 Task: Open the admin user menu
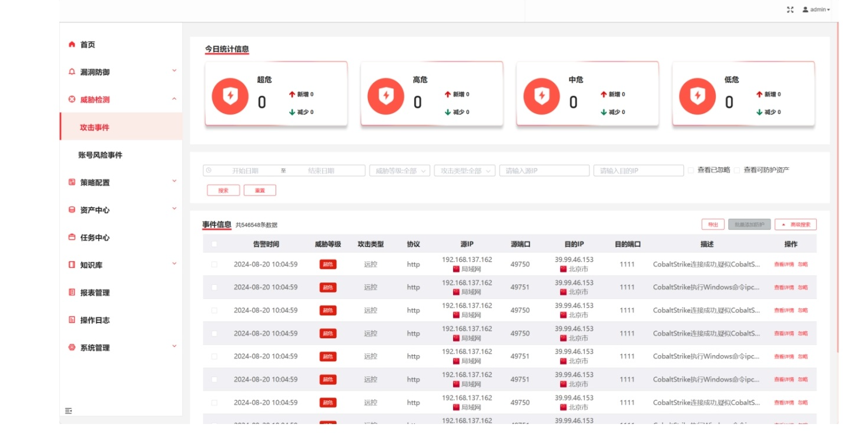(x=817, y=10)
